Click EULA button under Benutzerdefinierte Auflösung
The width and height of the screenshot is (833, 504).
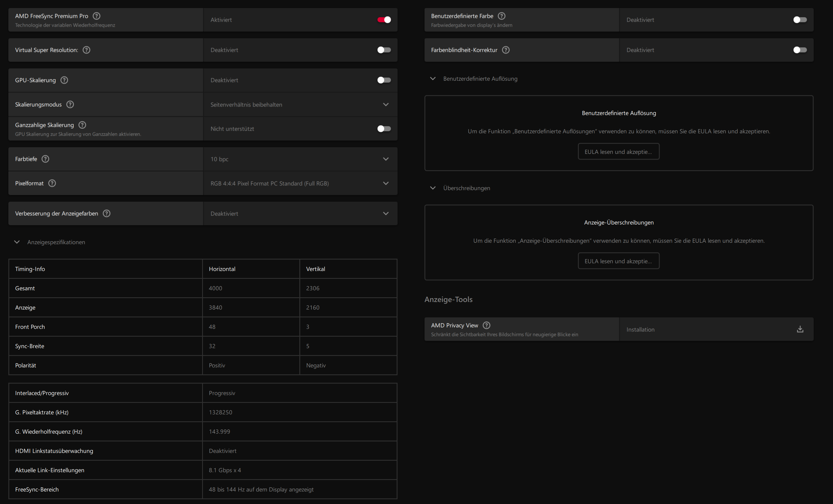click(x=618, y=152)
